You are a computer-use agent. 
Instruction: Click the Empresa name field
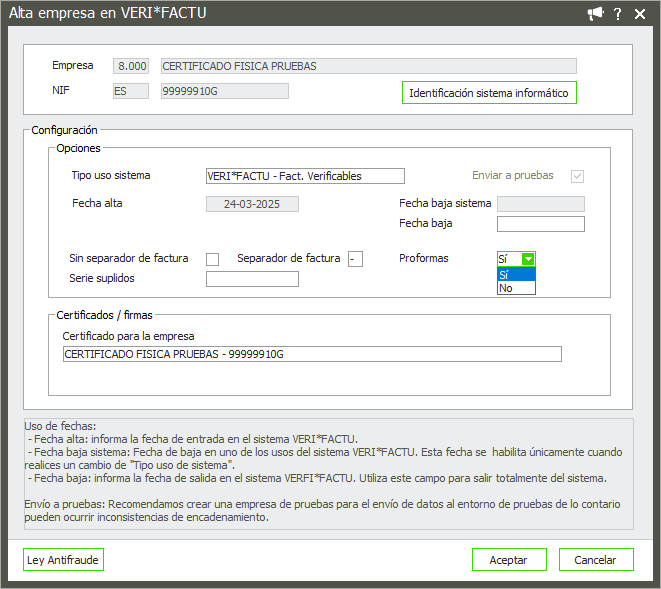coord(368,66)
